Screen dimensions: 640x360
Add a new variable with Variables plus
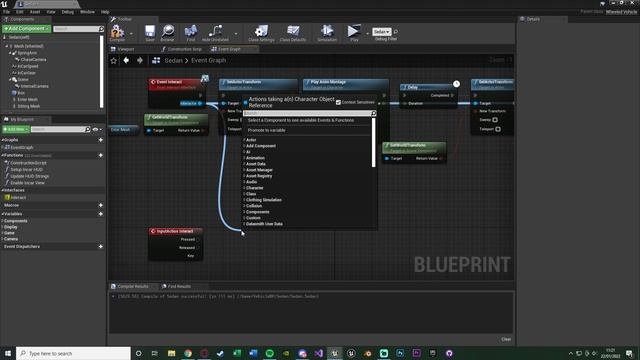coord(101,214)
